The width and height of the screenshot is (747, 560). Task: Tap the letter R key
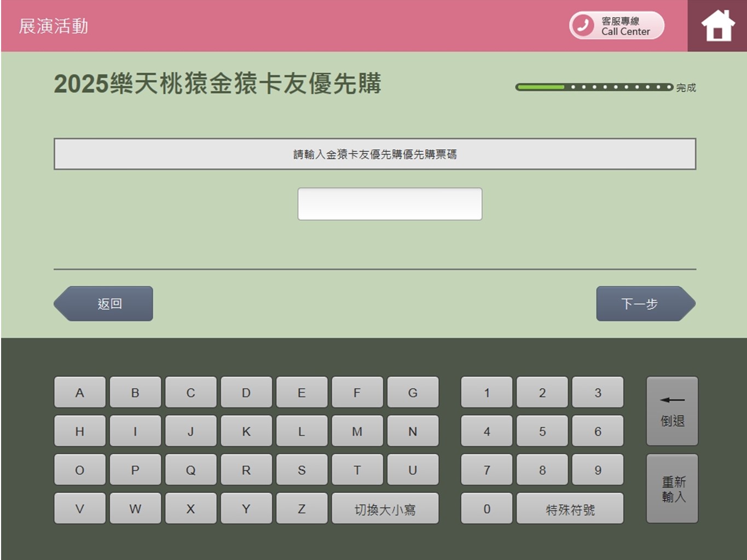point(246,470)
